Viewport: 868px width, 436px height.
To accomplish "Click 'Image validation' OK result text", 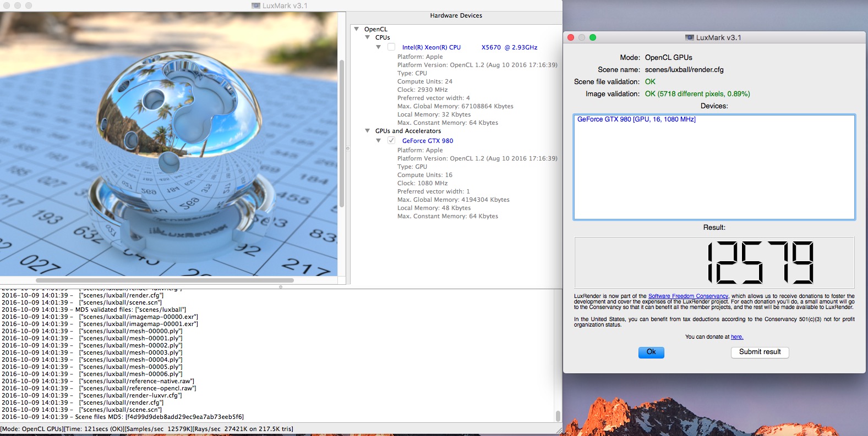I will [x=697, y=94].
